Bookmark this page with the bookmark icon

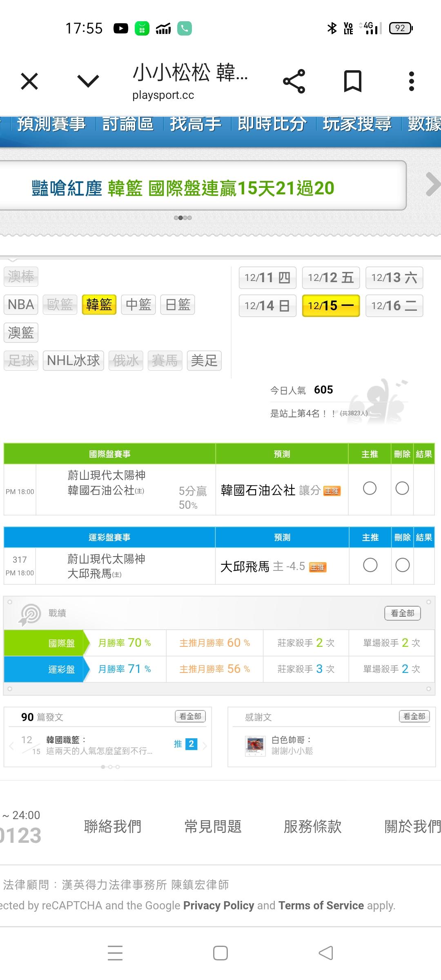[x=352, y=81]
